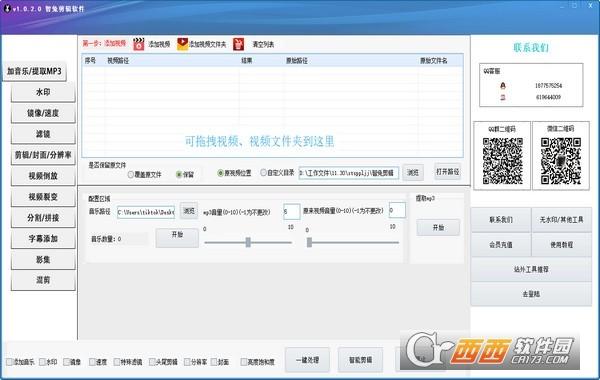The height and width of the screenshot is (380, 600).
Task: Open the 字幕添加 side tab
Action: pyautogui.click(x=43, y=239)
